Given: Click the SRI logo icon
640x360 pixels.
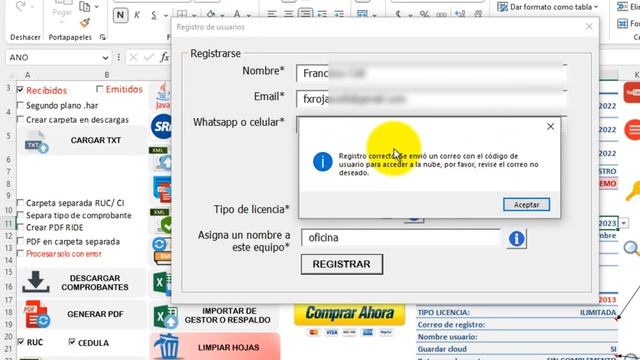Looking at the screenshot, I should point(162,127).
